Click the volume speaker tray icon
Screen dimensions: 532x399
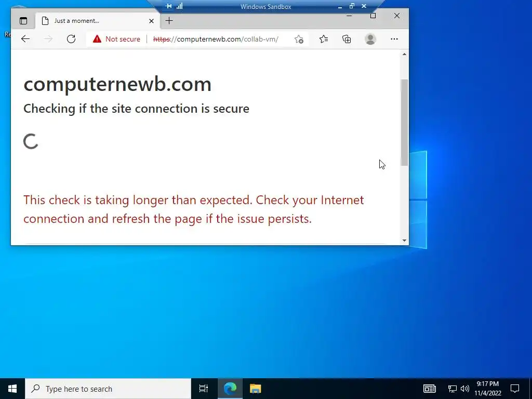(x=465, y=389)
